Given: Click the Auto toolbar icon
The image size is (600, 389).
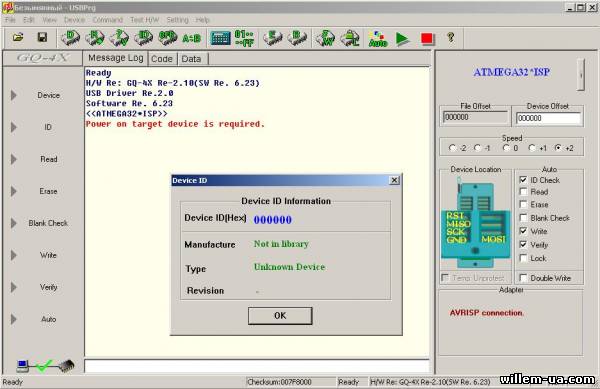Looking at the screenshot, I should point(378,39).
